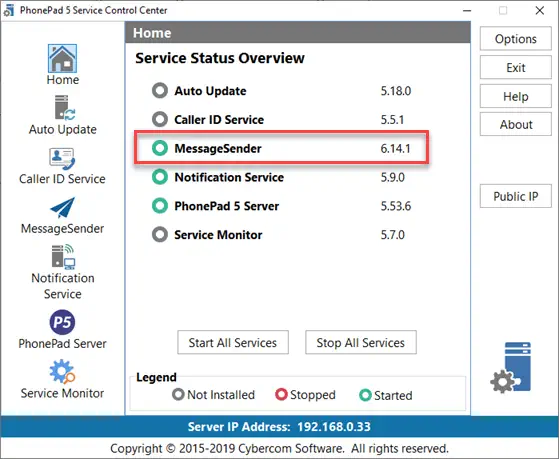Open MessageSender paper plane sidebar icon
This screenshot has height=459, width=559.
click(62, 207)
